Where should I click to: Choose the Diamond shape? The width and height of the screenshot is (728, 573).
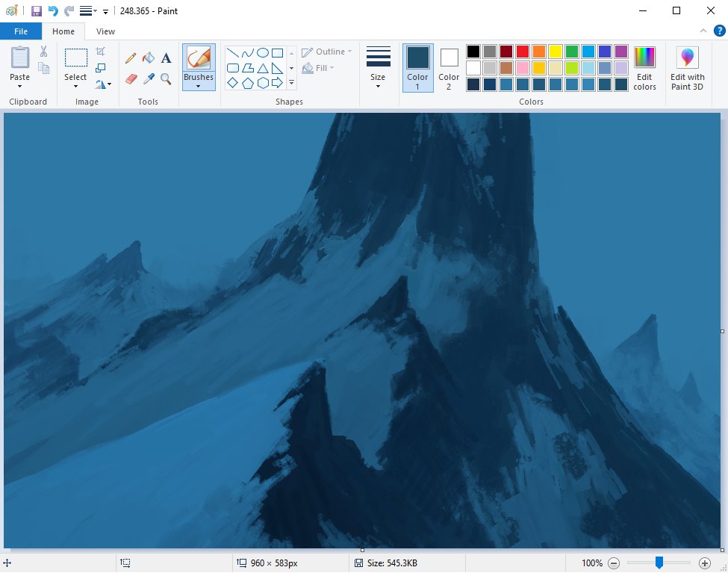click(233, 83)
